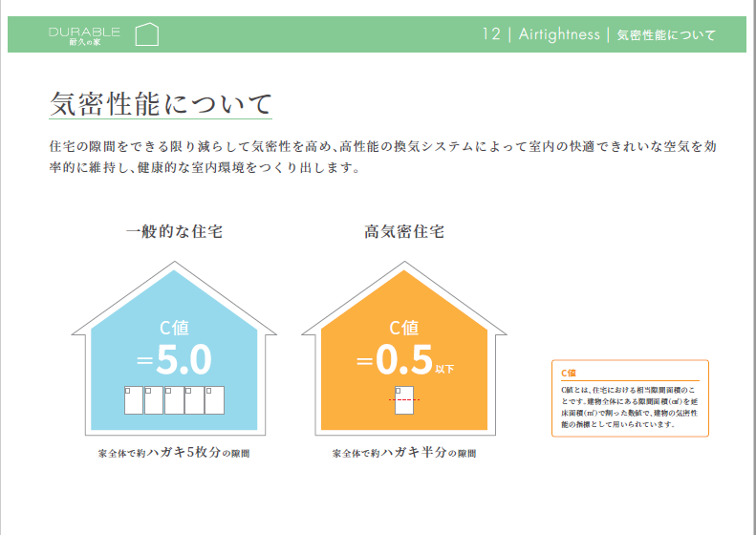Click the house outline icon in header
Screen dimensions: 756x535
[x=146, y=35]
